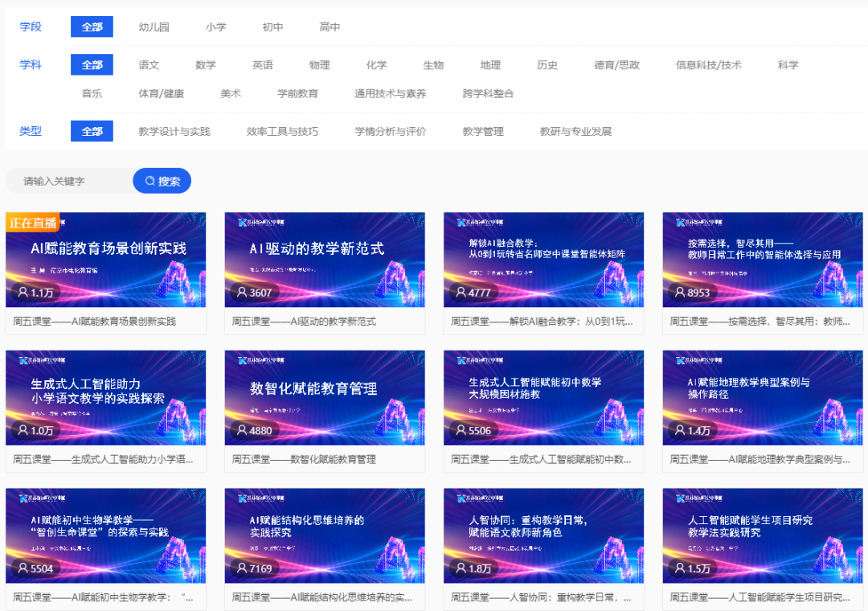Screen dimensions: 868x611
Task: Open the 生成式人工智能赋能初中数学 thumbnail
Action: pos(543,397)
